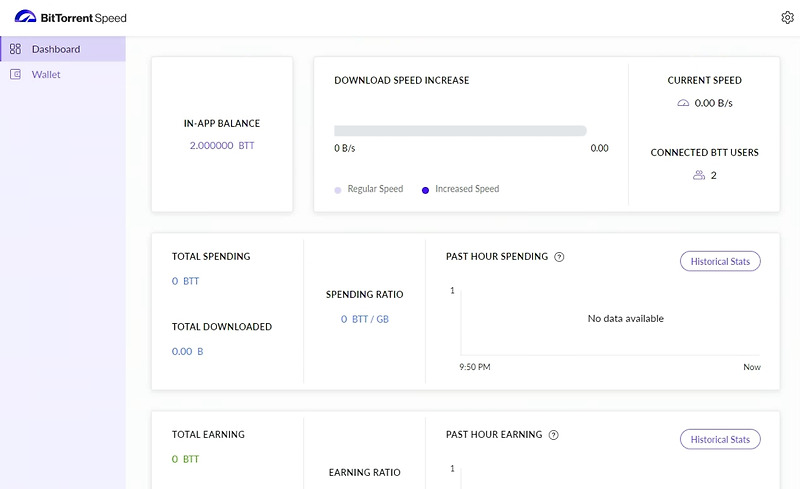Click the BitTorrent Speed logo
Image resolution: width=800 pixels, height=489 pixels.
point(70,17)
